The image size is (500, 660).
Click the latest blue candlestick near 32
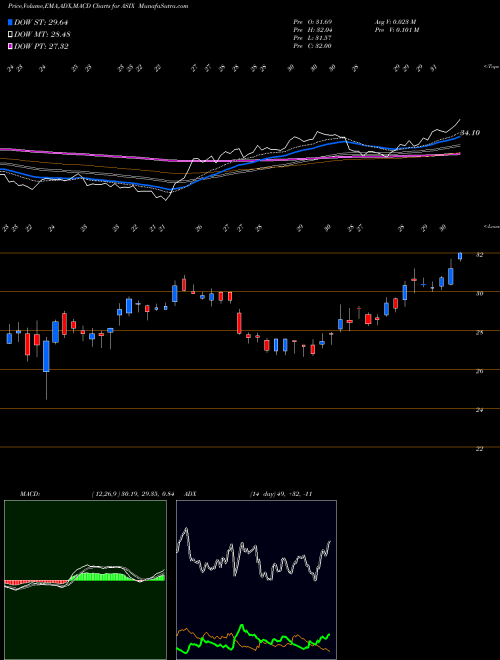pos(460,256)
